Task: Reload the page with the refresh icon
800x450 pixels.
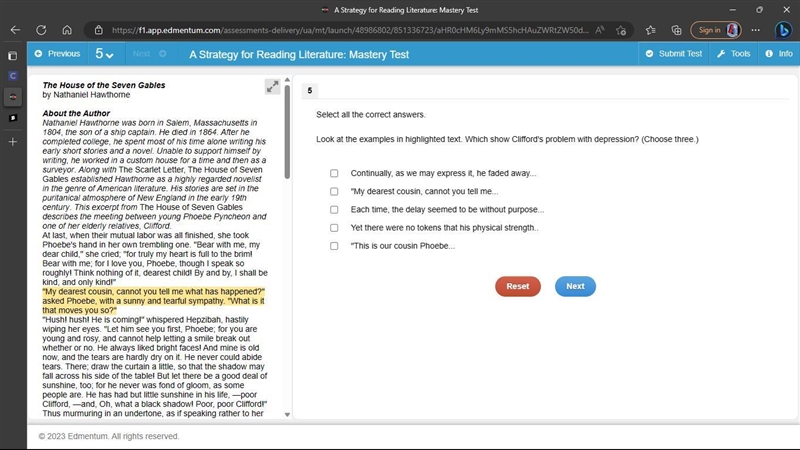Action: (41, 30)
